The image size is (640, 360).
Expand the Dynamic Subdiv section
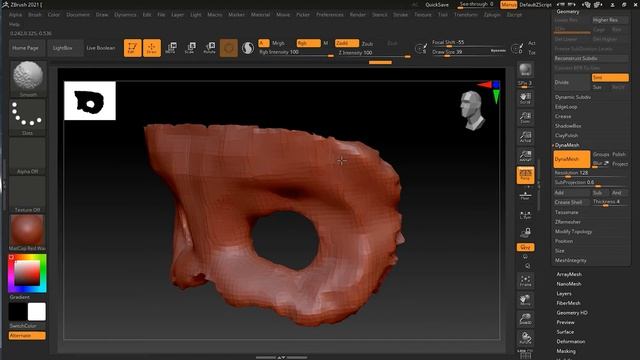tap(573, 97)
